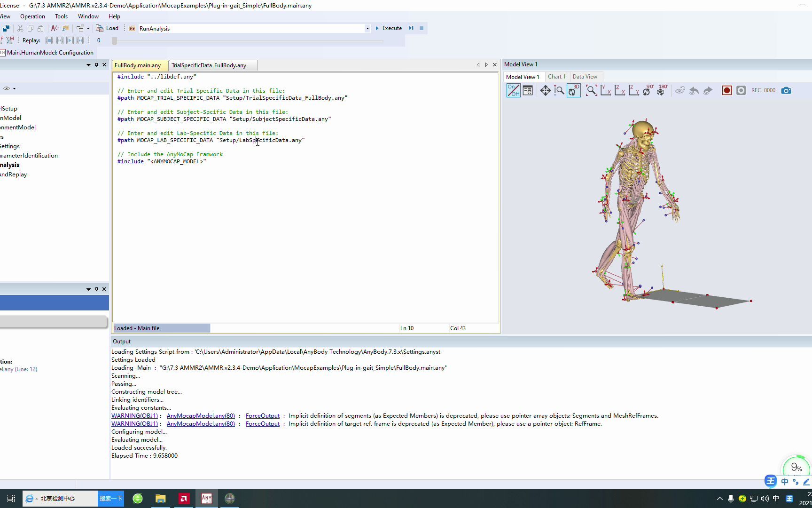Viewport: 812px width, 508px height.
Task: Start recording with red record button
Action: tap(727, 90)
